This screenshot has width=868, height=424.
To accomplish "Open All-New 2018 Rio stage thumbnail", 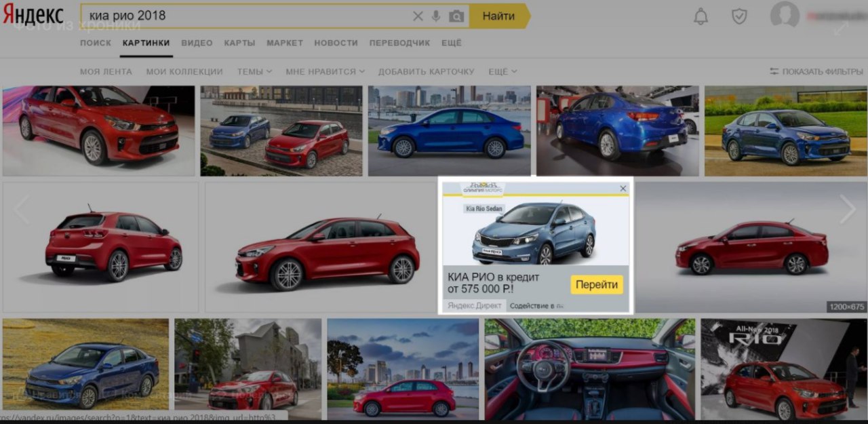I will 784,369.
